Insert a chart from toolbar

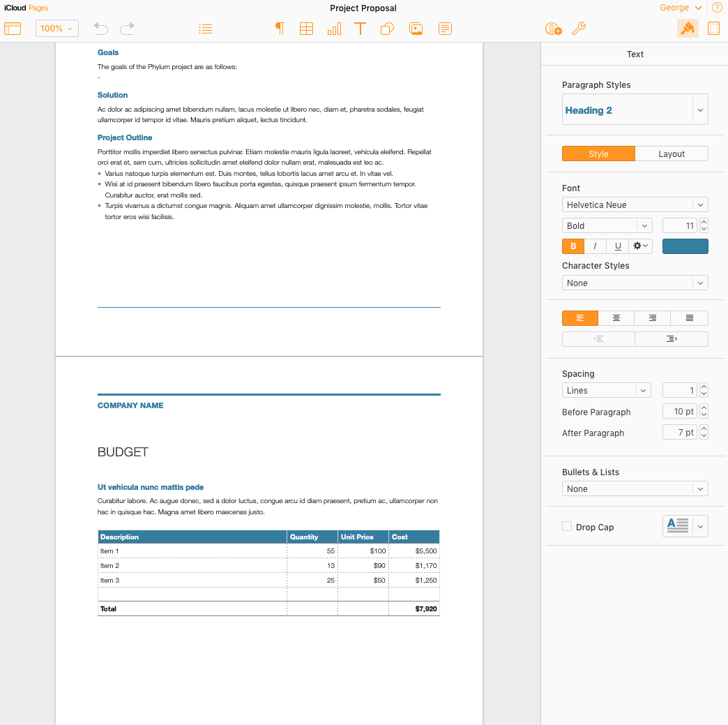(x=334, y=29)
